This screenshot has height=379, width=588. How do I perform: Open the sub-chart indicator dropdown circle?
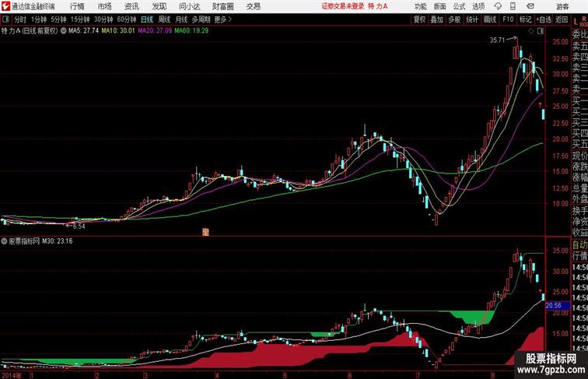pos(4,241)
